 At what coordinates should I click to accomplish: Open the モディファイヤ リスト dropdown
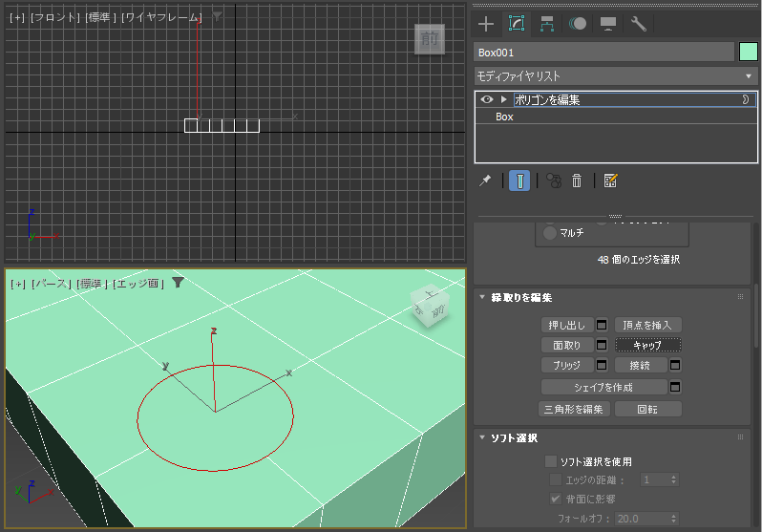point(616,76)
